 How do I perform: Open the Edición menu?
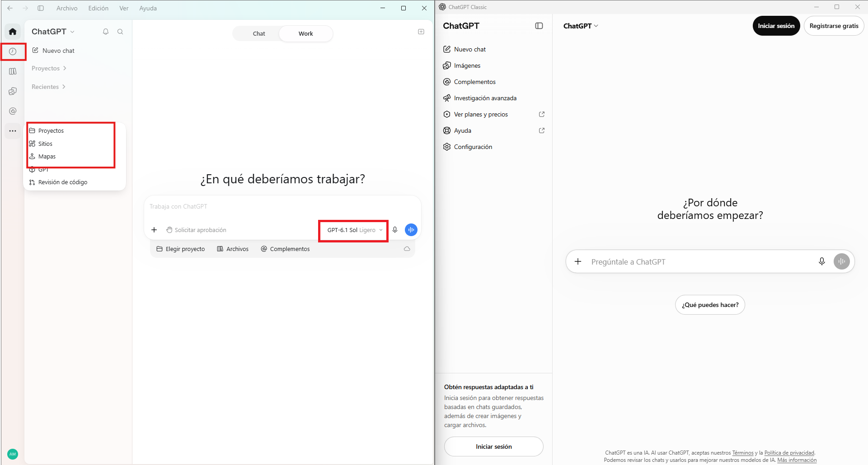click(99, 8)
